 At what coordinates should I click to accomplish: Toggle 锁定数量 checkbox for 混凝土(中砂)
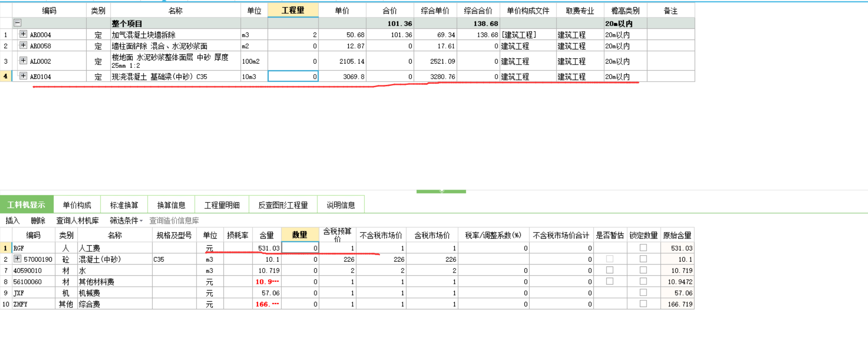(x=643, y=258)
